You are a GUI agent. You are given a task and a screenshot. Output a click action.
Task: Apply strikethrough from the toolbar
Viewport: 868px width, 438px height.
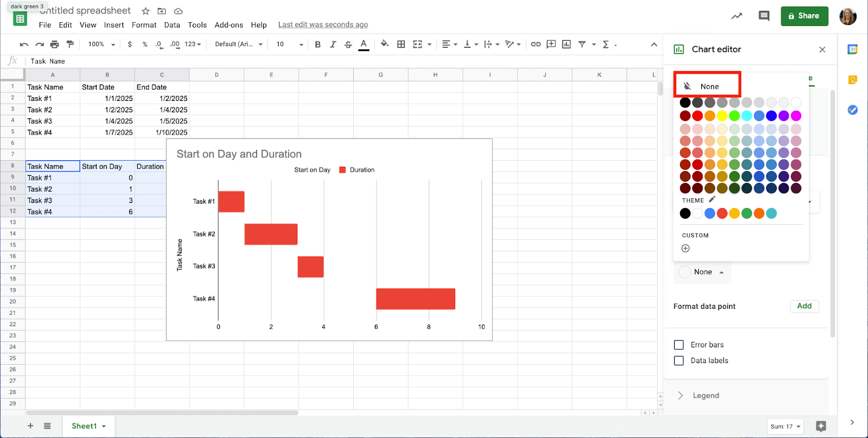348,45
